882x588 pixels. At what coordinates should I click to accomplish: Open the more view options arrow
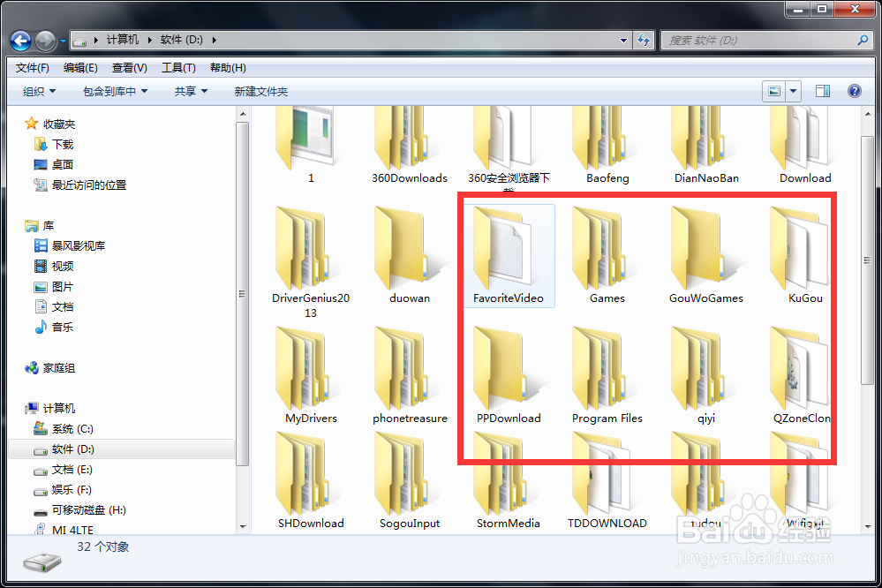(794, 91)
